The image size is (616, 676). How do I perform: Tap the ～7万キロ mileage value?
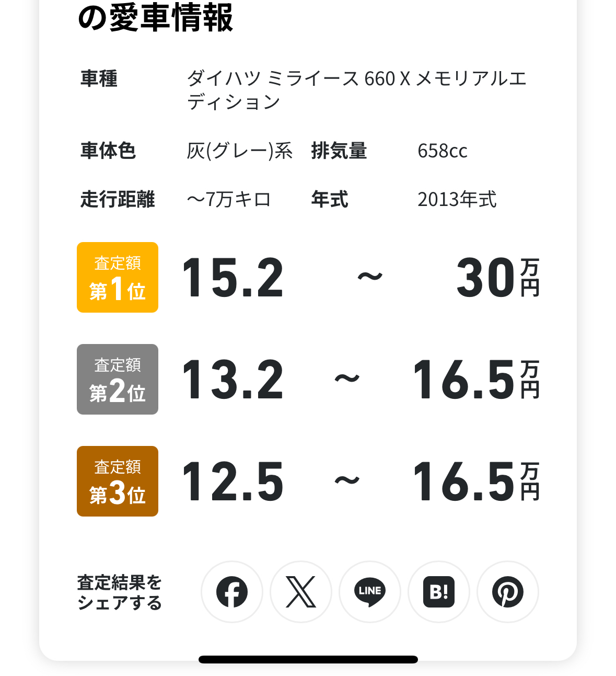click(229, 199)
